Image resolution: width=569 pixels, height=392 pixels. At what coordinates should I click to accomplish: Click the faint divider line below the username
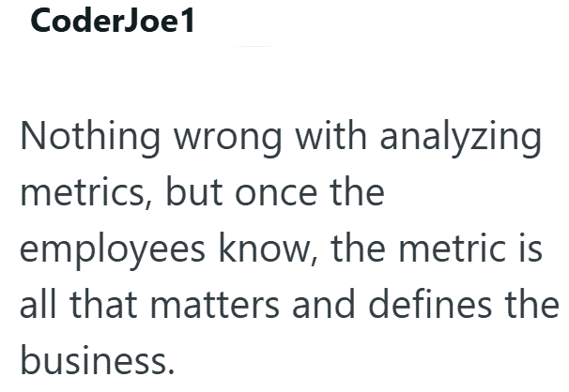253,46
